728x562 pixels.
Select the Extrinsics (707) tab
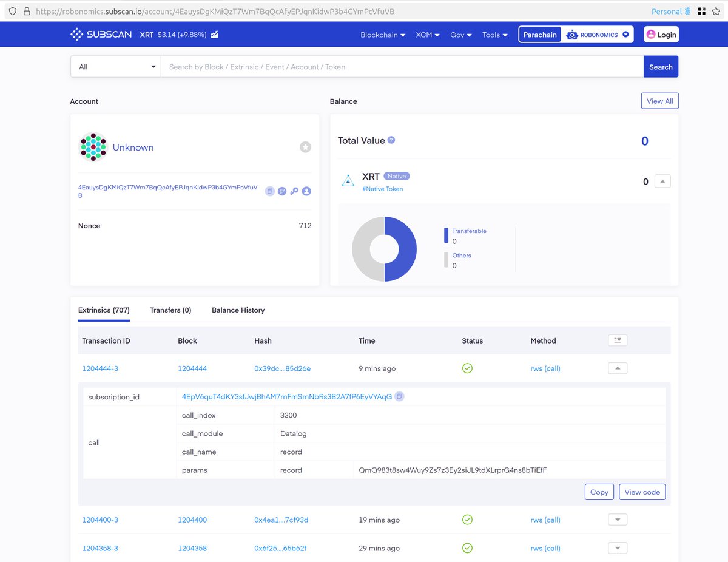pyautogui.click(x=104, y=310)
